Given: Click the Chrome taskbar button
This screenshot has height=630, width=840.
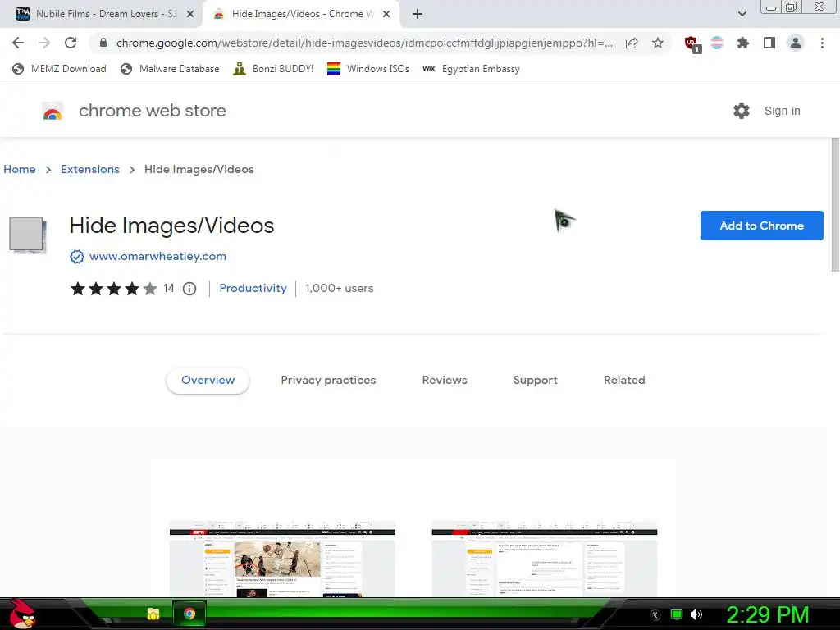Looking at the screenshot, I should coord(189,614).
